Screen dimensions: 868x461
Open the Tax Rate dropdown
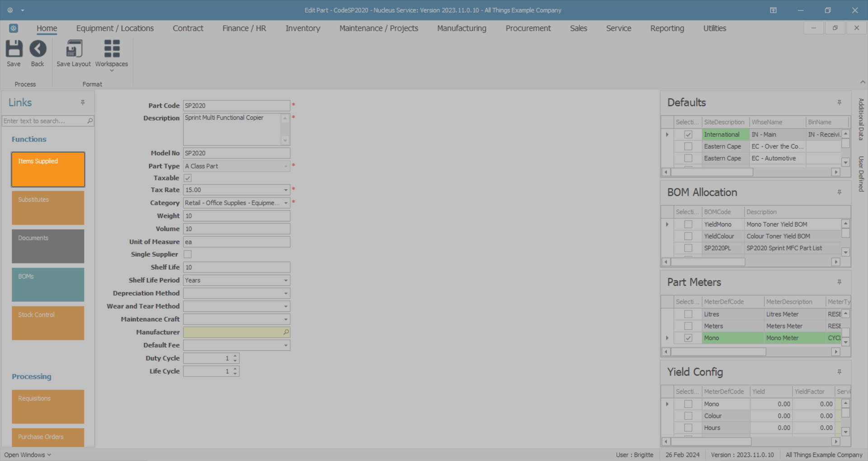286,190
